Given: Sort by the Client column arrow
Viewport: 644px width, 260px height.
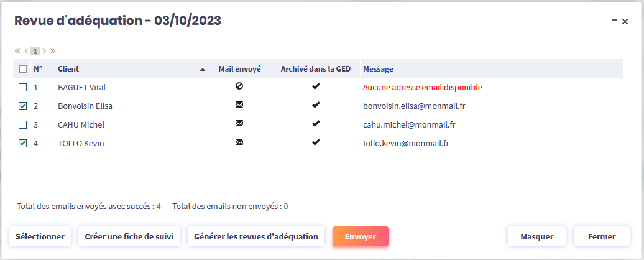Looking at the screenshot, I should click(x=203, y=70).
